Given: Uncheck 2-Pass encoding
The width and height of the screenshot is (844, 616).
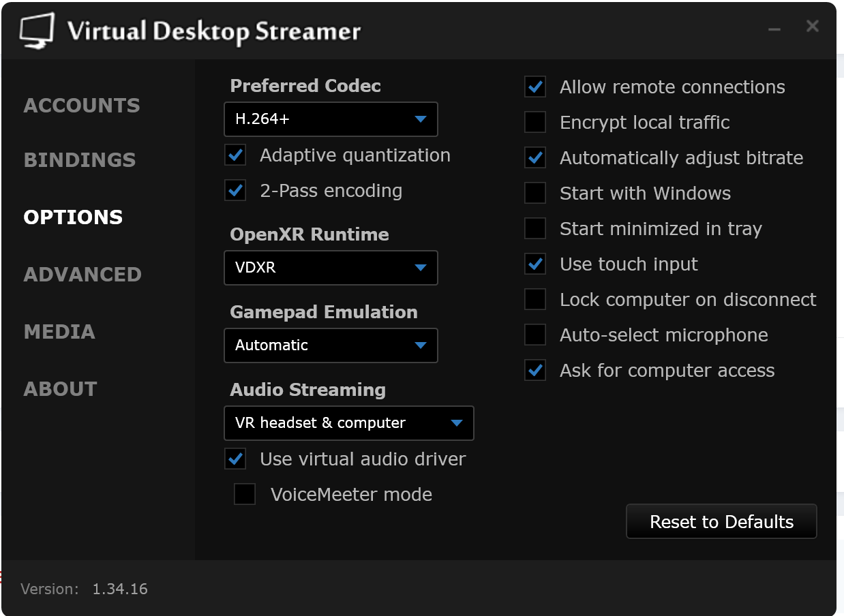Looking at the screenshot, I should click(x=236, y=191).
